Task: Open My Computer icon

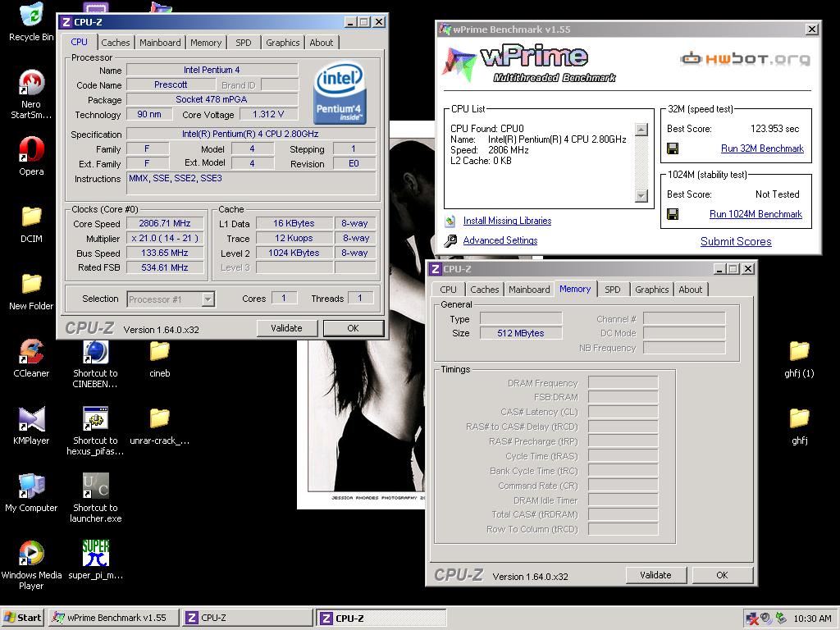Action: click(31, 486)
